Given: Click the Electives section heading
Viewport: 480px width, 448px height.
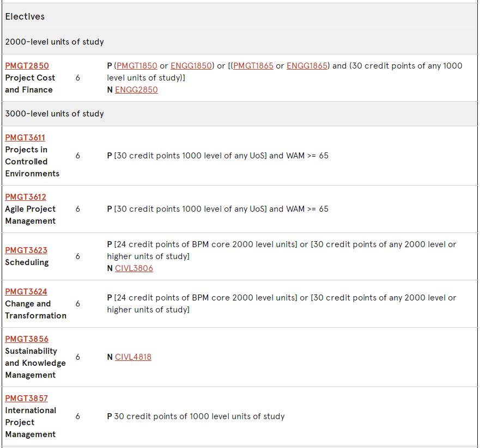Looking at the screenshot, I should (x=25, y=16).
